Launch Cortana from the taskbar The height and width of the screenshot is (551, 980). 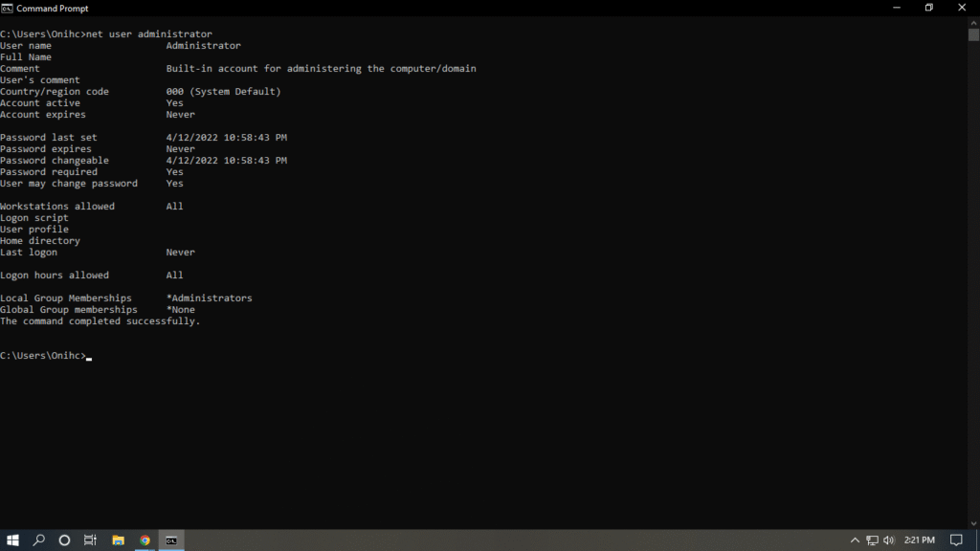click(65, 540)
